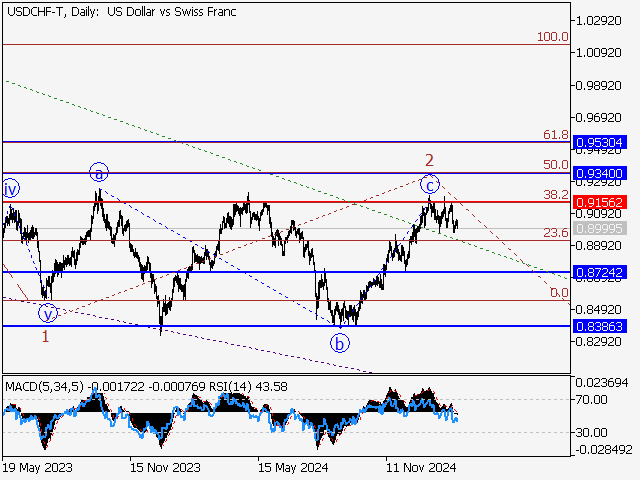Select the 0.95304 blue price tag

(x=600, y=143)
